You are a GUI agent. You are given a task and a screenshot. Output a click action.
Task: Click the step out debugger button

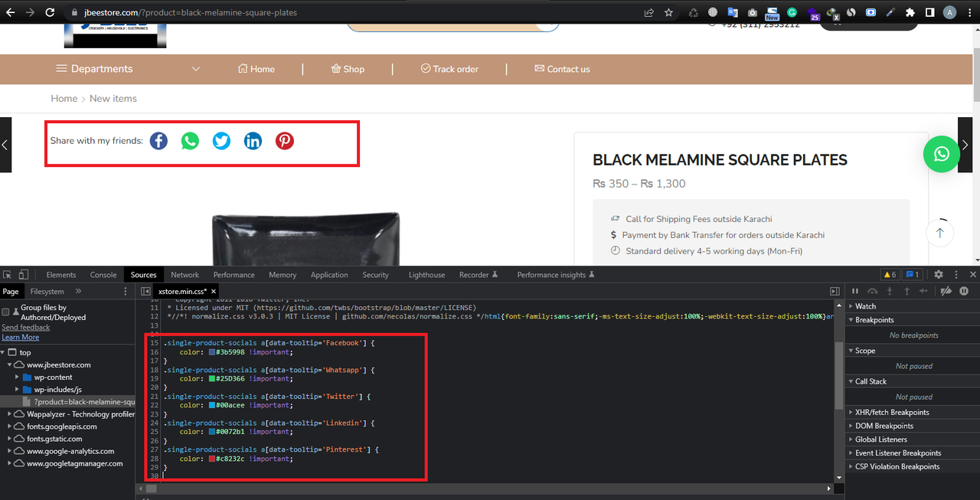coord(907,291)
